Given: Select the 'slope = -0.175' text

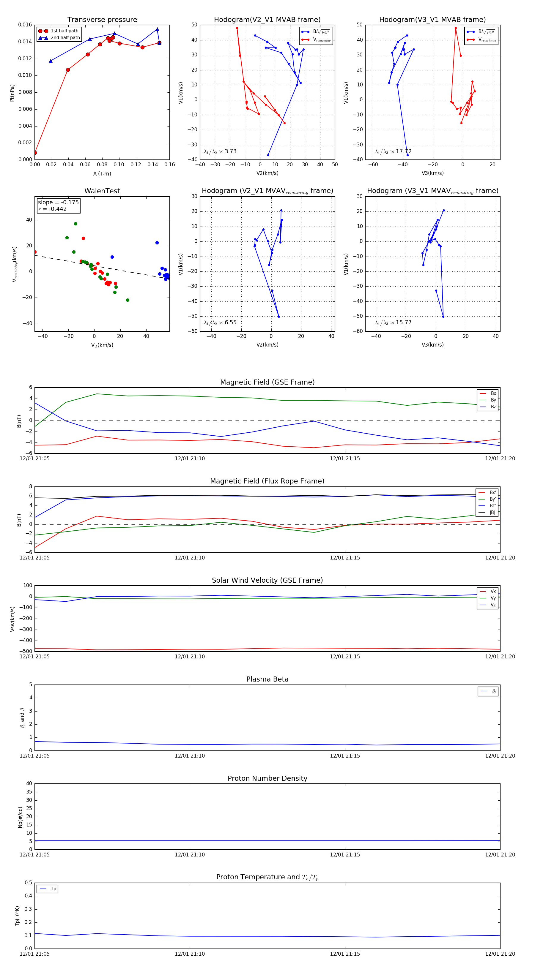Looking at the screenshot, I should click(x=58, y=203).
